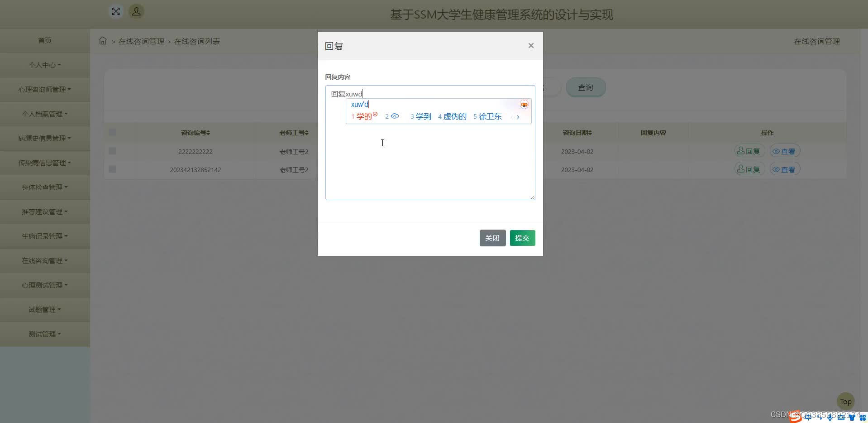Viewport: 868px width, 423px height.
Task: Click 查看 button in row 202342132852142
Action: tap(785, 169)
